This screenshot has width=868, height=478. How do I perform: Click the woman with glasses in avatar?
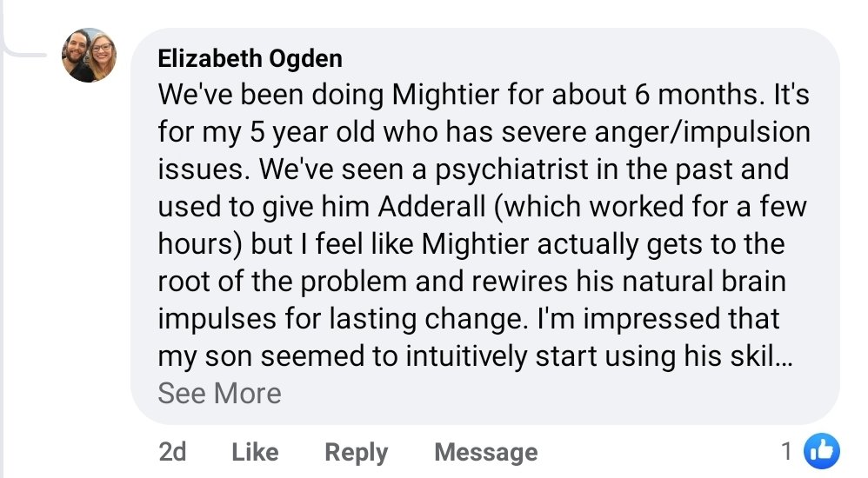[x=103, y=51]
